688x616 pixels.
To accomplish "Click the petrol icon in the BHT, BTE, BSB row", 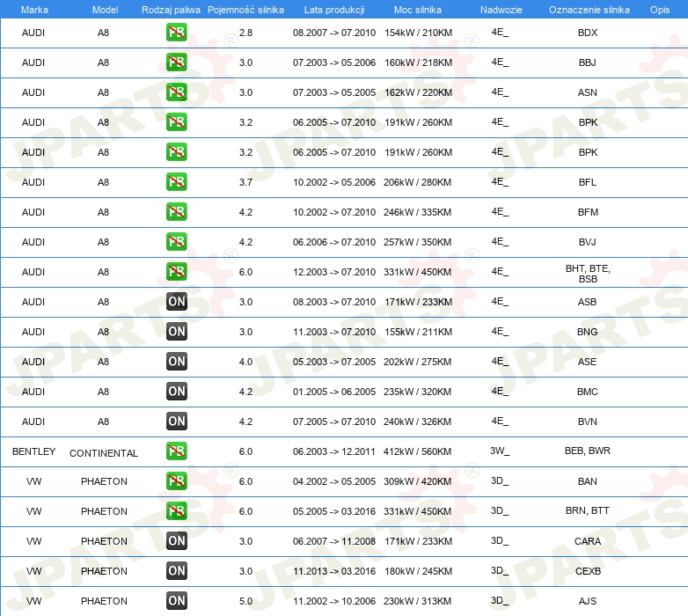I will tap(176, 271).
